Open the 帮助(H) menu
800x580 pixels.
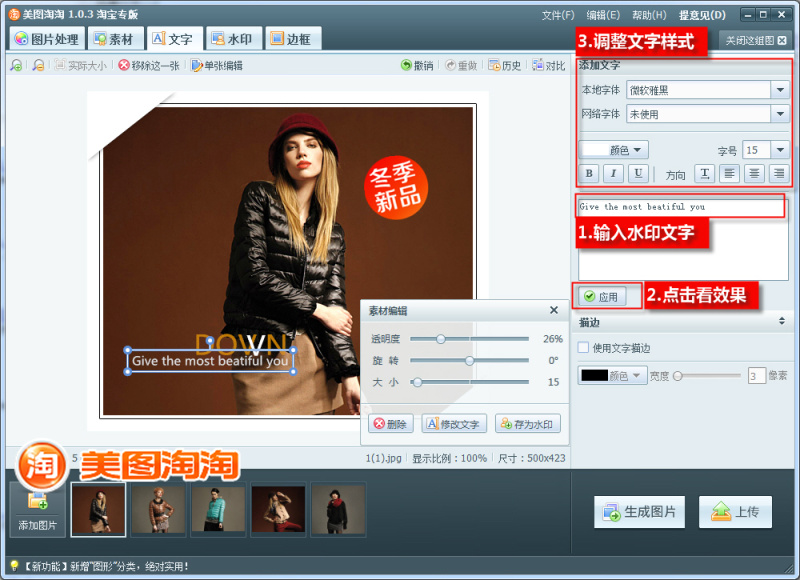coord(649,15)
